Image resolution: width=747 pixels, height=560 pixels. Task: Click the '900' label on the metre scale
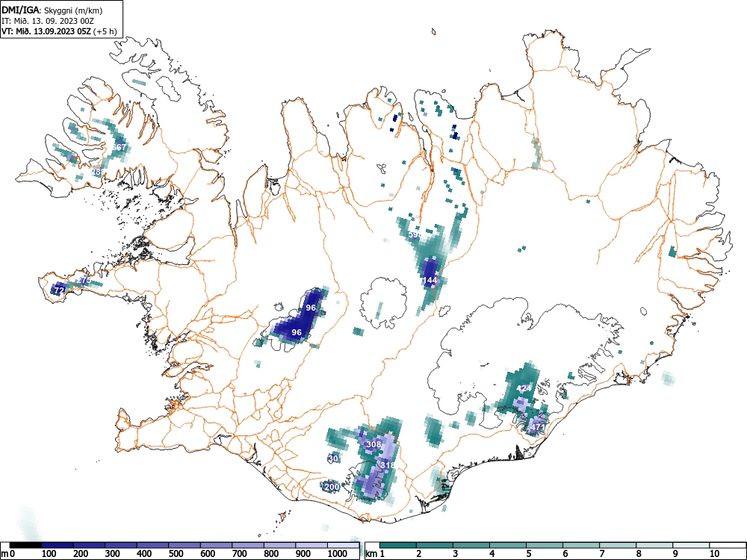pos(303,554)
